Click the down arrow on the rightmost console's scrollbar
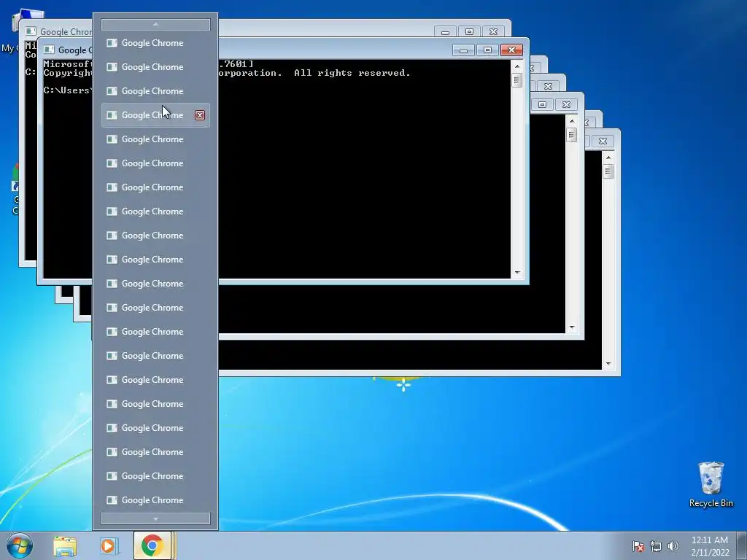 pyautogui.click(x=608, y=365)
